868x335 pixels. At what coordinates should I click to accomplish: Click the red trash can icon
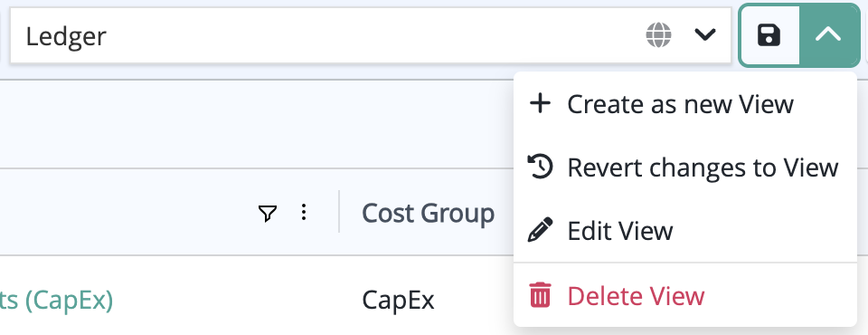[x=541, y=294]
